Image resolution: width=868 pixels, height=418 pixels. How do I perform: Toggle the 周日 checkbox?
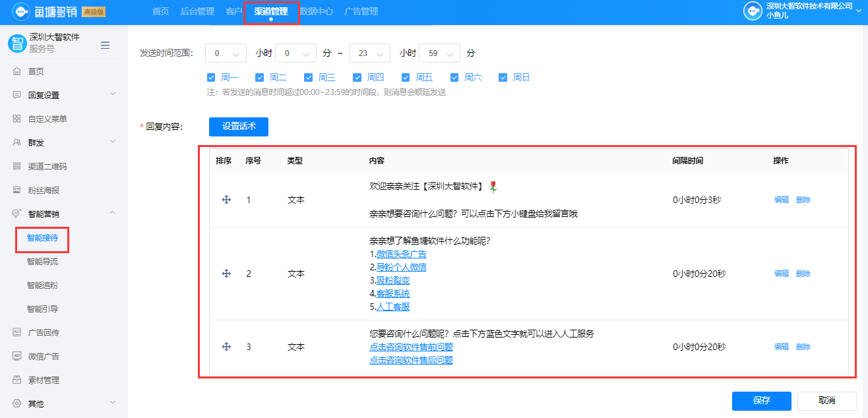pos(503,77)
